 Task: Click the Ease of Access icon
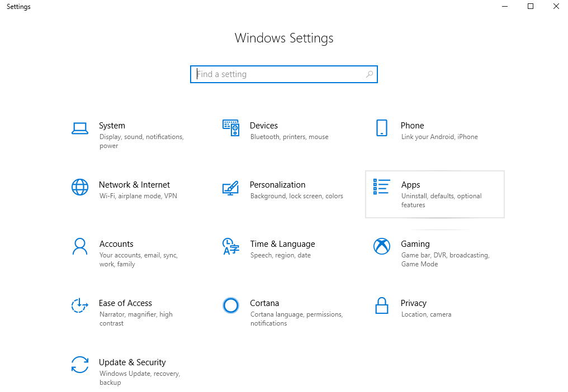tap(80, 305)
